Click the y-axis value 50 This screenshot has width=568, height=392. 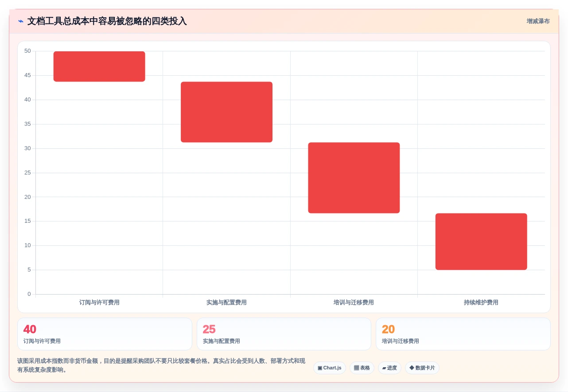click(x=27, y=51)
